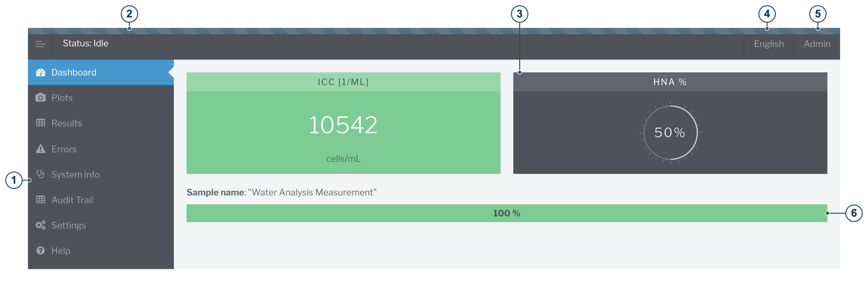Click the Help question mark icon
This screenshot has height=297, width=868.
(40, 250)
